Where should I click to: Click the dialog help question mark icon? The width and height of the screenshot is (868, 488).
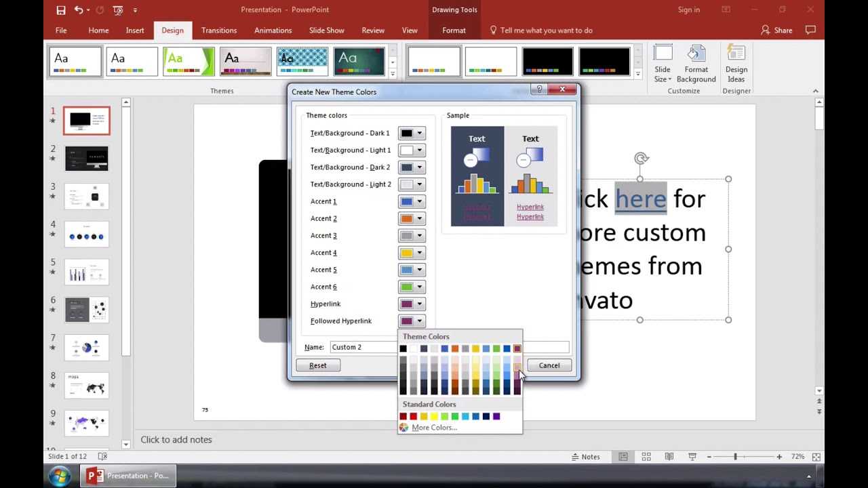pos(540,89)
